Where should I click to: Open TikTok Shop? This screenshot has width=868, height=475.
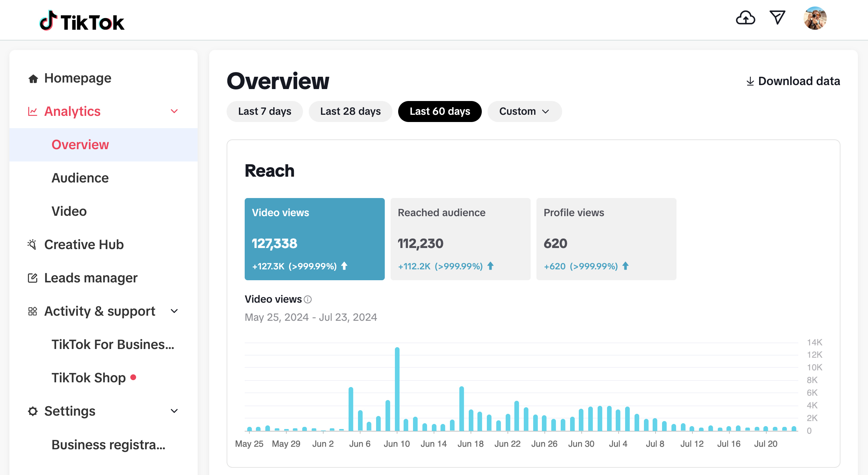pyautogui.click(x=103, y=378)
